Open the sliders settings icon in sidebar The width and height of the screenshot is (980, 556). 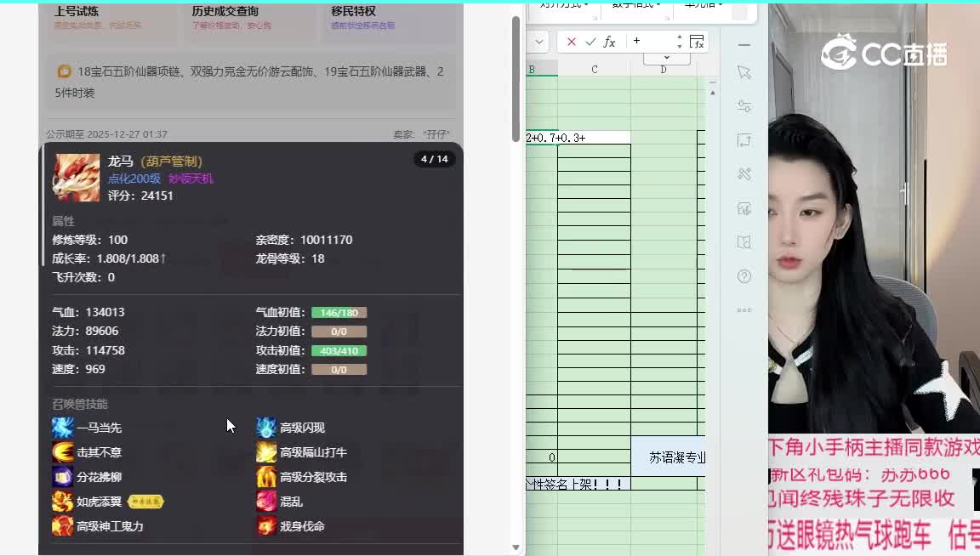coord(744,106)
